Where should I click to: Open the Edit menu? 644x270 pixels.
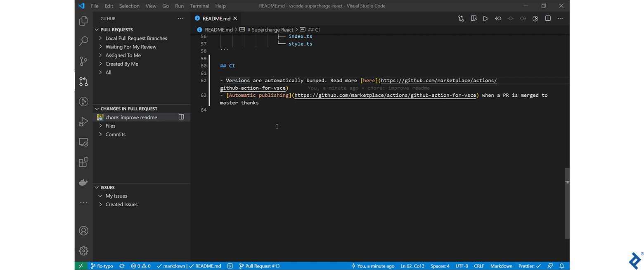(x=109, y=6)
